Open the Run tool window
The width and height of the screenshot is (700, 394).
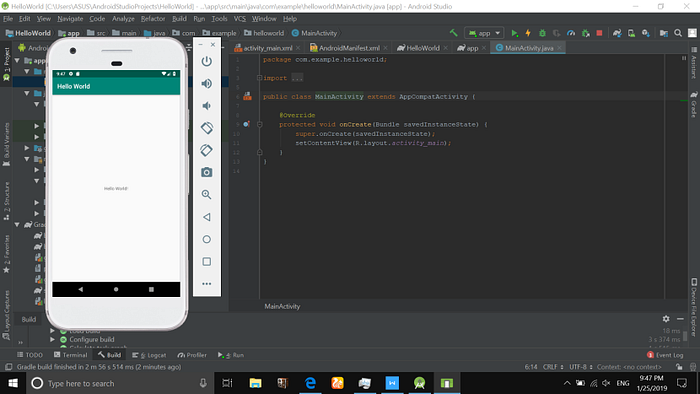point(230,355)
